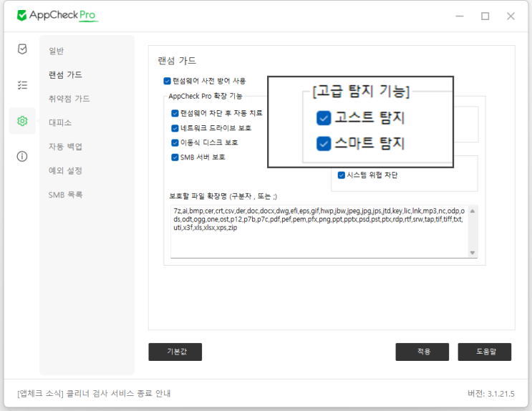The image size is (532, 411).
Task: Click the AppCheck Pro 확장 기능 group label
Action: point(205,96)
